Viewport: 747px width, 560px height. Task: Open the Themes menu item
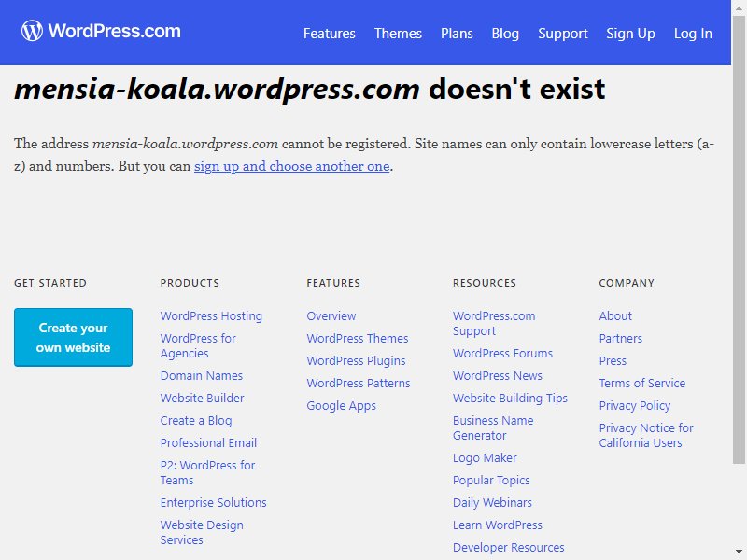pyautogui.click(x=398, y=34)
